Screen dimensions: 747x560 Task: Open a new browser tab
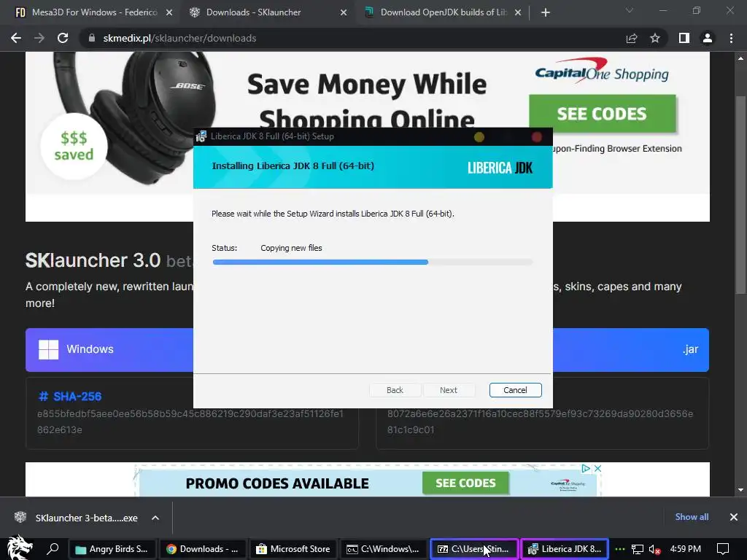(546, 12)
